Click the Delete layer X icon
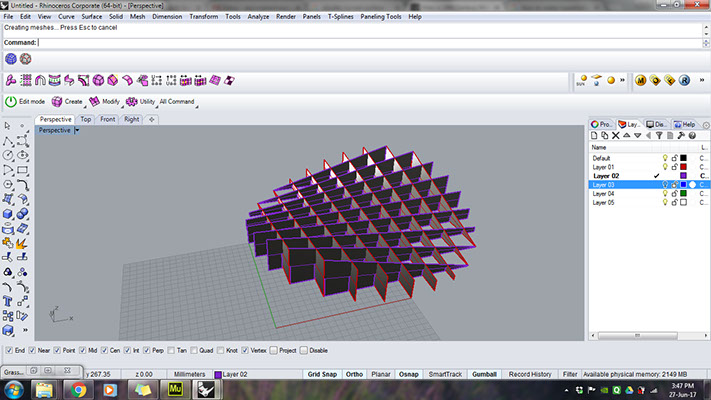Screen dimensions: 711x400 point(615,136)
